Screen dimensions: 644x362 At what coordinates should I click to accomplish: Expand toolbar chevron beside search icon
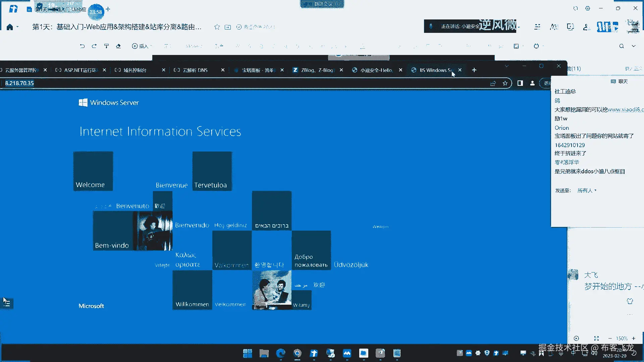[634, 46]
